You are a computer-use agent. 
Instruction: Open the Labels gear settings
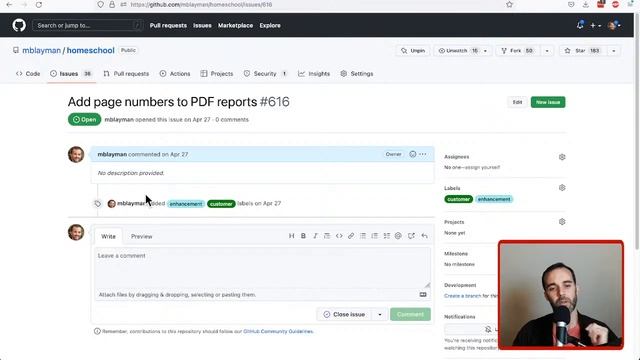click(562, 188)
